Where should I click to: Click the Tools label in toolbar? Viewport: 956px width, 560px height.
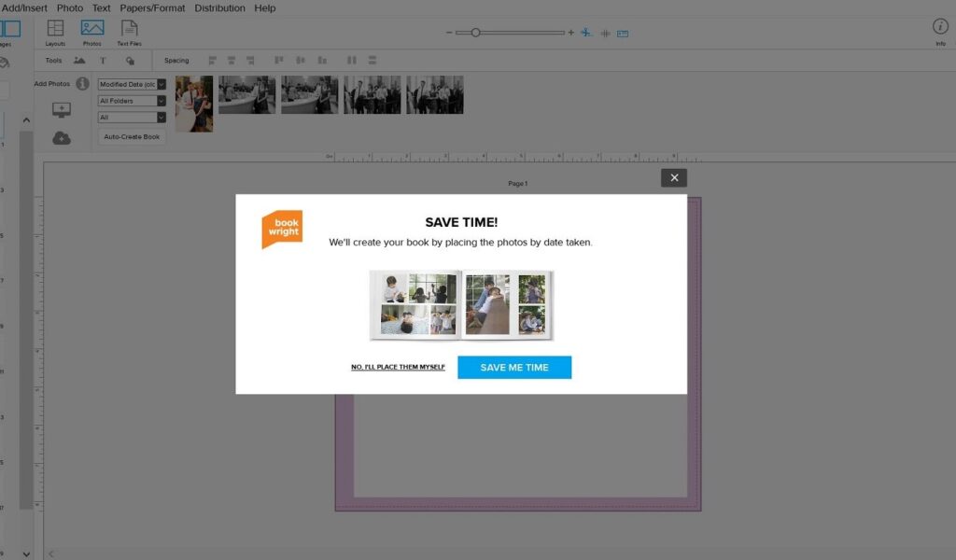[53, 61]
